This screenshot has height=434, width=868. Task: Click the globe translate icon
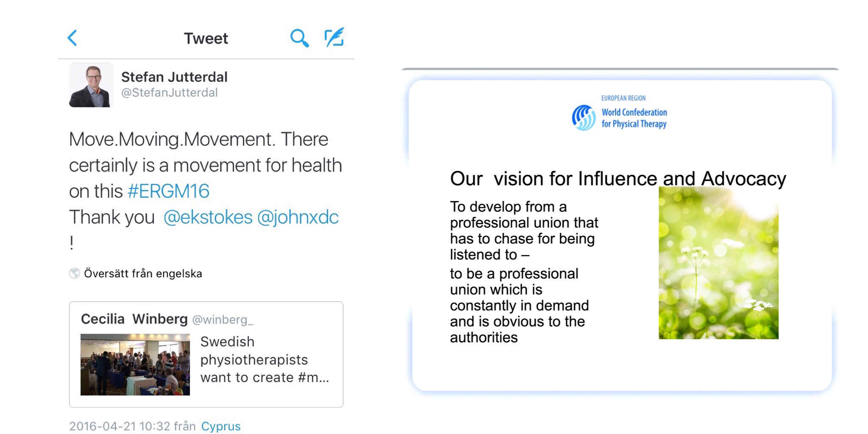[75, 274]
